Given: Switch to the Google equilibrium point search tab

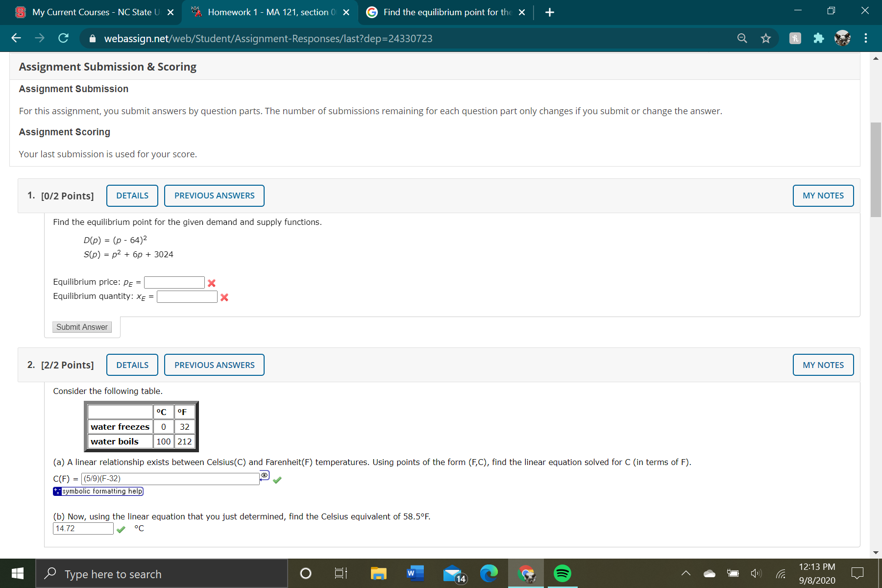Looking at the screenshot, I should pyautogui.click(x=441, y=12).
